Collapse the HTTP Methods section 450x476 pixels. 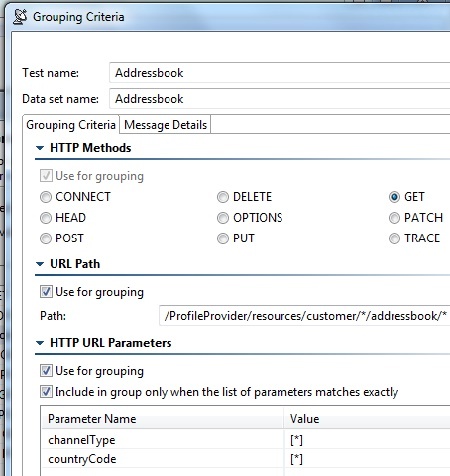pos(40,148)
